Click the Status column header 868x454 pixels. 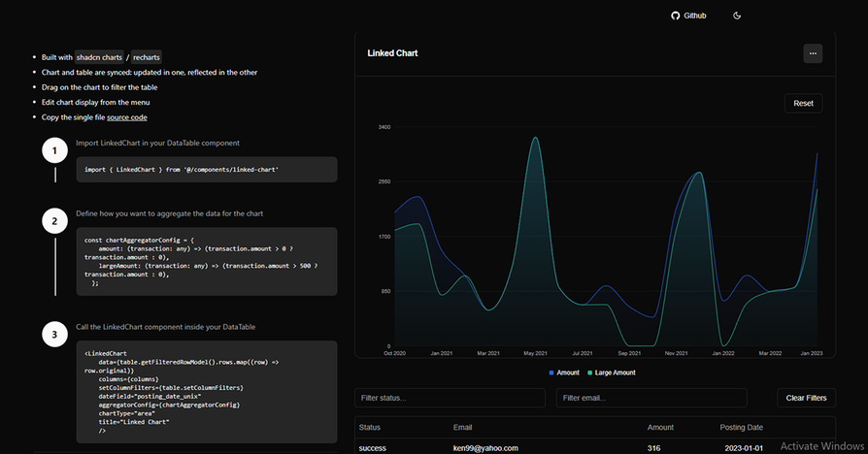(370, 428)
